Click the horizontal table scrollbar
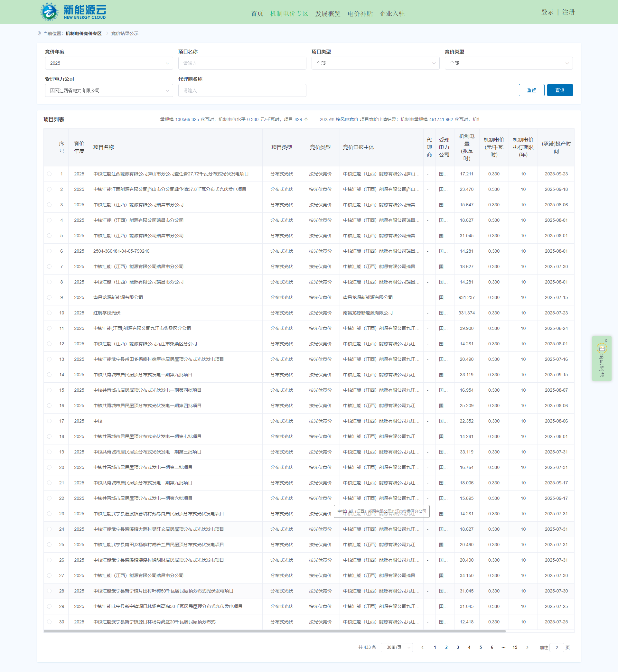 (x=274, y=631)
